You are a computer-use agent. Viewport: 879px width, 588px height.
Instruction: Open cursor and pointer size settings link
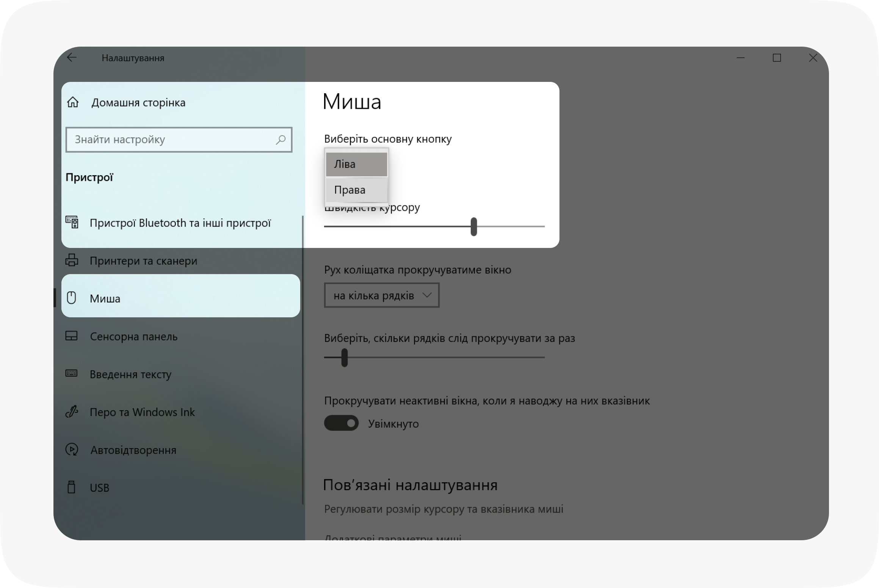coord(443,509)
